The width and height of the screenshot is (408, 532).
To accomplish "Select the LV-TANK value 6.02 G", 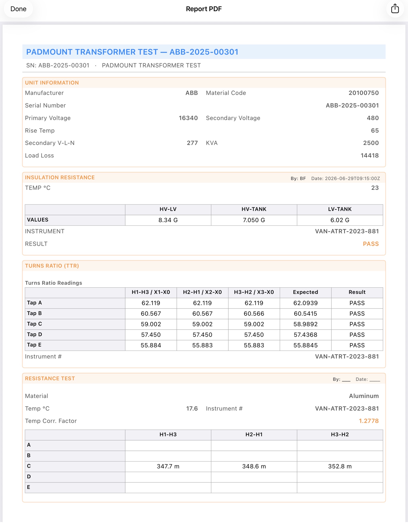I will click(x=340, y=220).
